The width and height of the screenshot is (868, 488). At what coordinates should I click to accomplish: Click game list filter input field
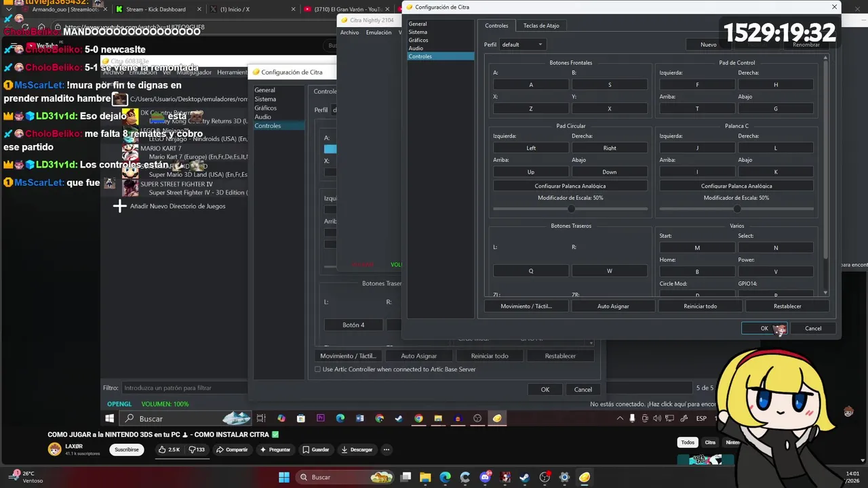click(184, 388)
